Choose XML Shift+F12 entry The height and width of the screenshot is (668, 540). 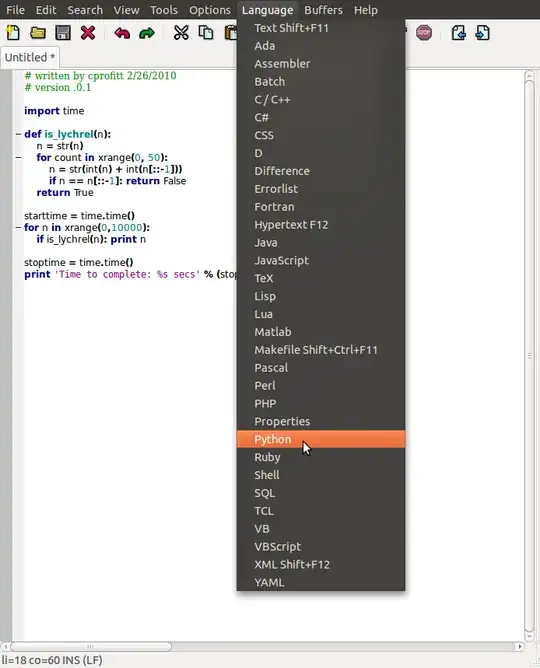321,565
